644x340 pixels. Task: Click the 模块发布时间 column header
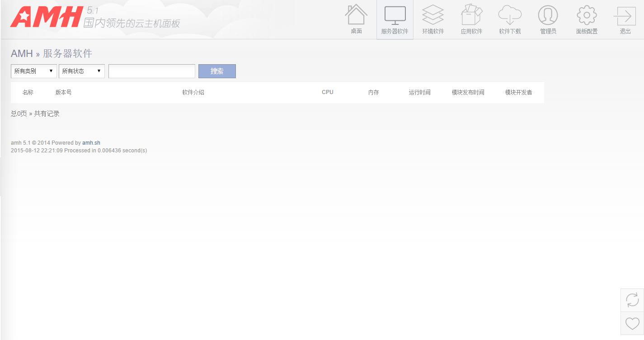(x=468, y=92)
